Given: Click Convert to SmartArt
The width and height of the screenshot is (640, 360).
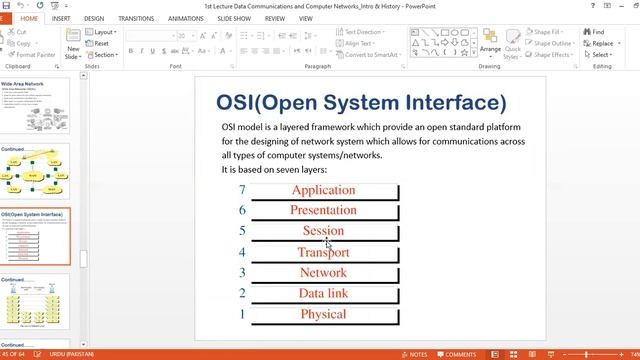Looking at the screenshot, I should (x=369, y=55).
